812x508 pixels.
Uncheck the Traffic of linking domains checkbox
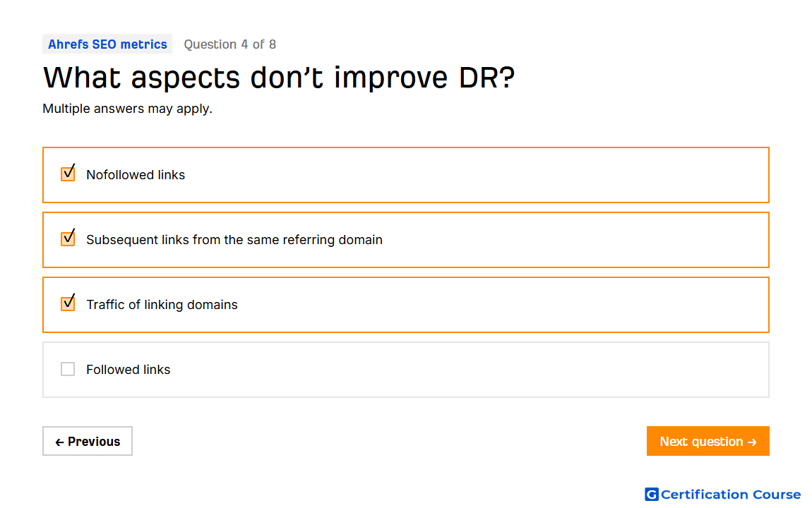68,303
